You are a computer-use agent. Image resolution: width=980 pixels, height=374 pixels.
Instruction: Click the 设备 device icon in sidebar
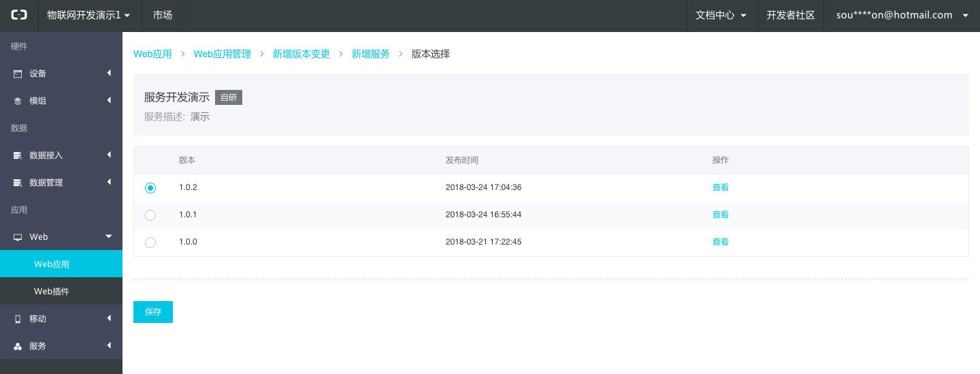click(18, 74)
